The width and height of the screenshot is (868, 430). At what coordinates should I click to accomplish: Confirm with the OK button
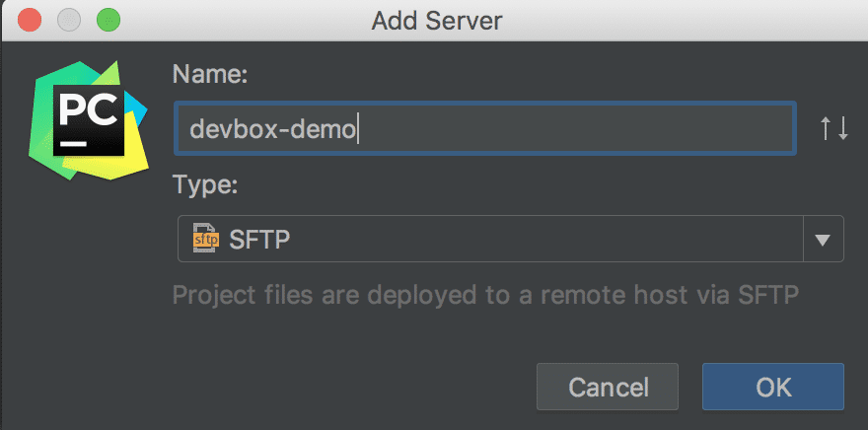(x=772, y=387)
